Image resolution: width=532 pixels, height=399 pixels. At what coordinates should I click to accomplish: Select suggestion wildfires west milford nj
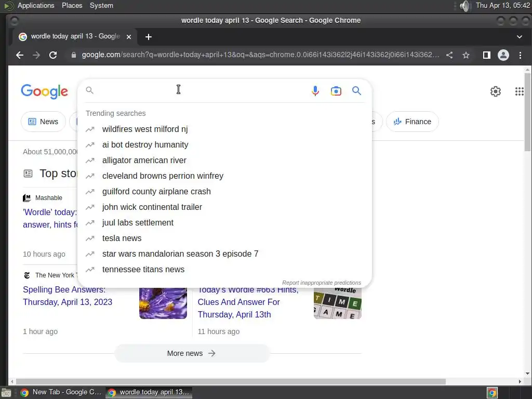[224, 129]
